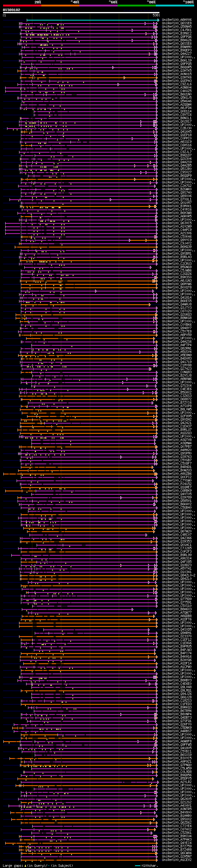Select hit UniRef100_B4R4D1

[177, 467]
